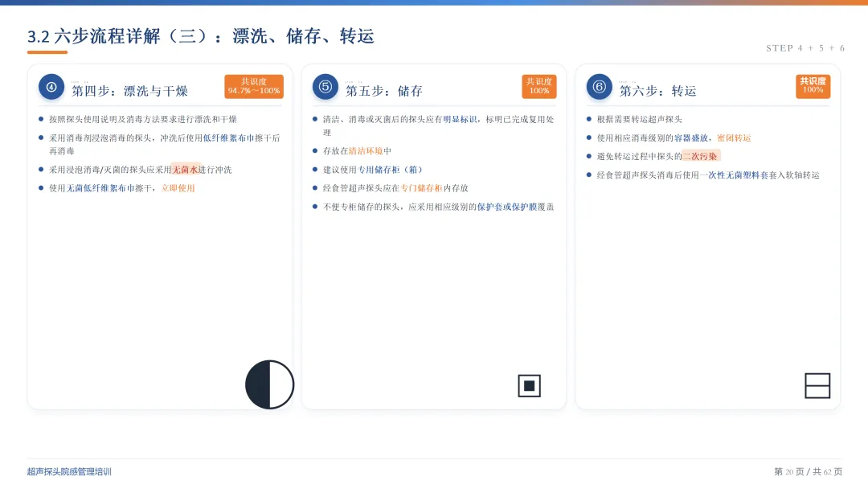Click the circled number 6 step icon

[x=599, y=87]
